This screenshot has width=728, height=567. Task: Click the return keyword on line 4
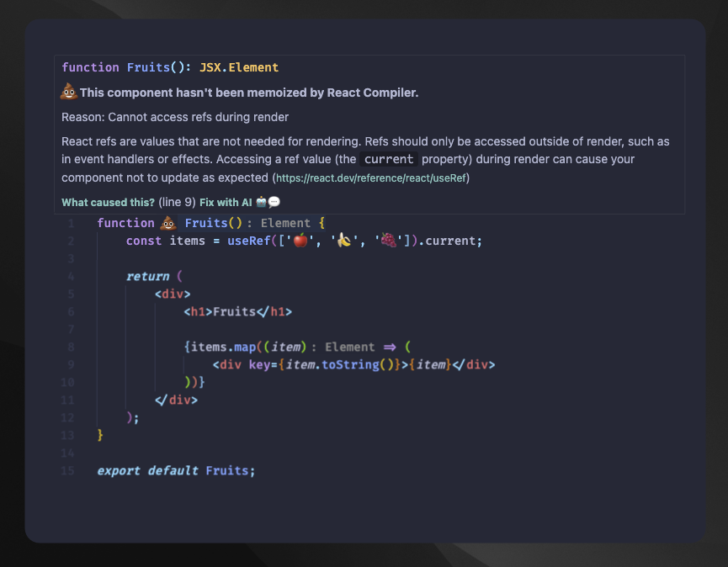coord(147,277)
